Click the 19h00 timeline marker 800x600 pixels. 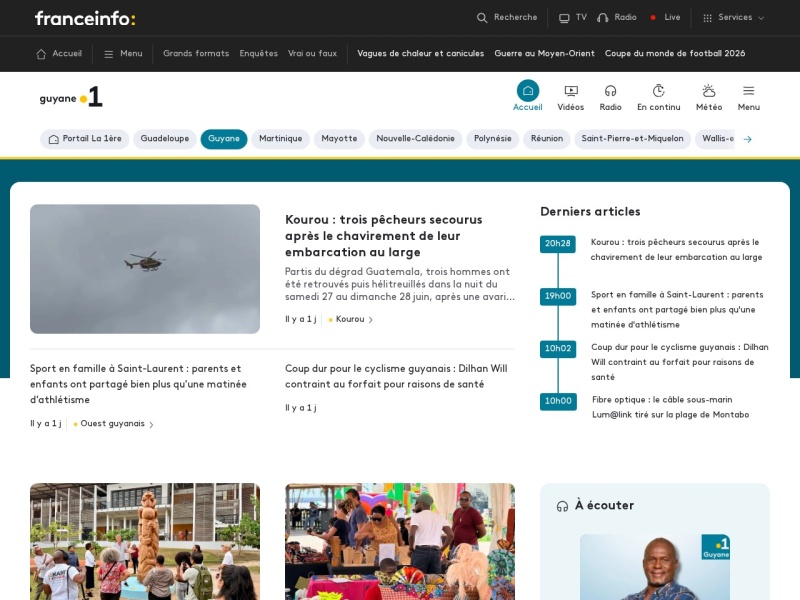click(x=558, y=296)
